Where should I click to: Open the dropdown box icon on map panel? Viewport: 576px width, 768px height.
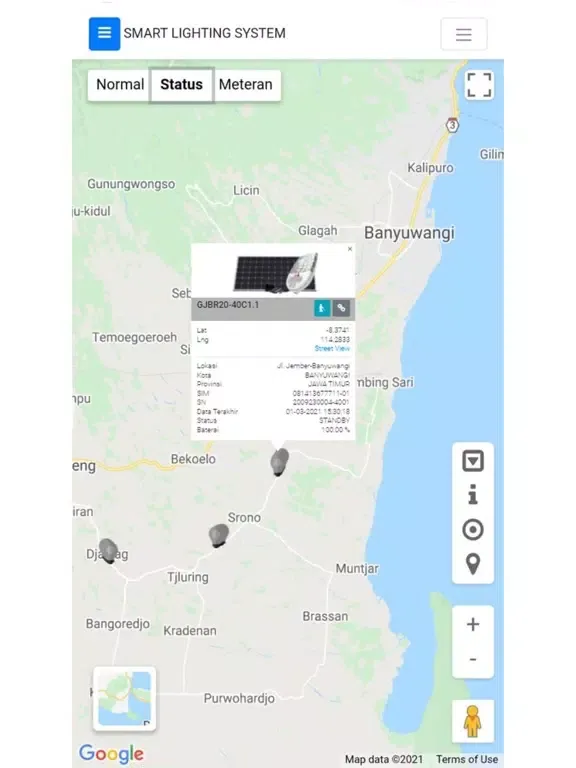(x=473, y=461)
